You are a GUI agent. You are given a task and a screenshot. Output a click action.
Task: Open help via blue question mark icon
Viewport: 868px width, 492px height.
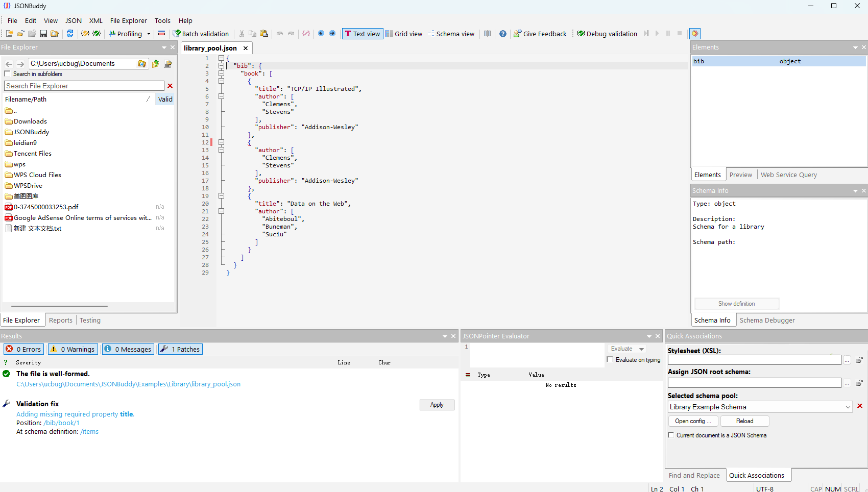(x=503, y=34)
